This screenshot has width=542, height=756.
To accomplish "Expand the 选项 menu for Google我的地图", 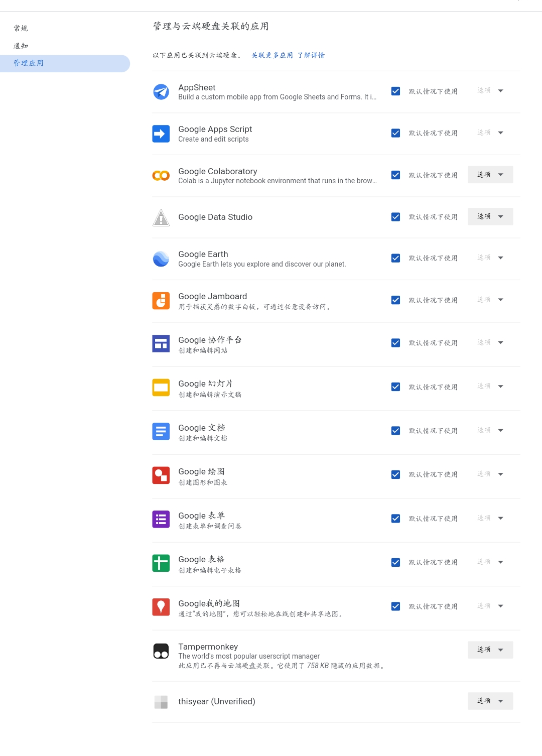I will click(490, 606).
